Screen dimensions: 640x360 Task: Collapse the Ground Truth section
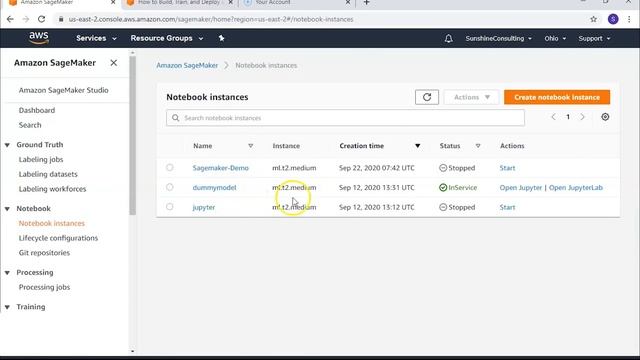7,145
